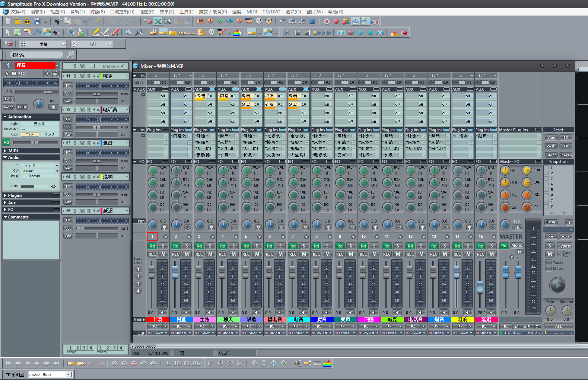The height and width of the screenshot is (380, 588).
Task: Click the CD icon in the toolbar
Action: point(259,21)
